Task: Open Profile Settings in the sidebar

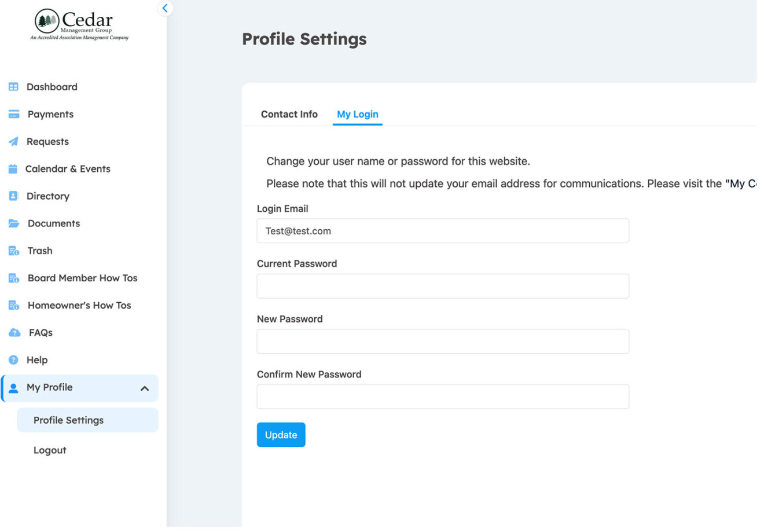Action: (68, 420)
